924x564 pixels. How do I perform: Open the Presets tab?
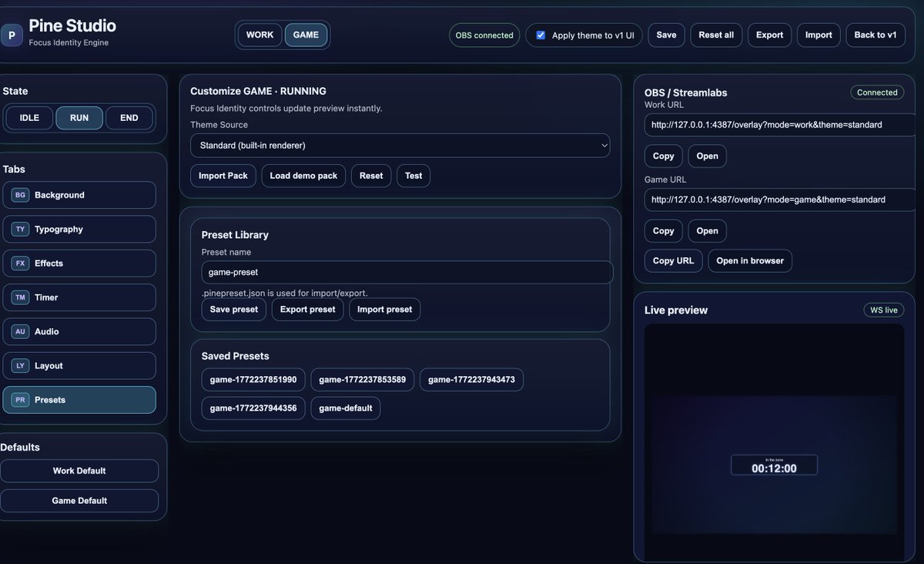point(79,400)
